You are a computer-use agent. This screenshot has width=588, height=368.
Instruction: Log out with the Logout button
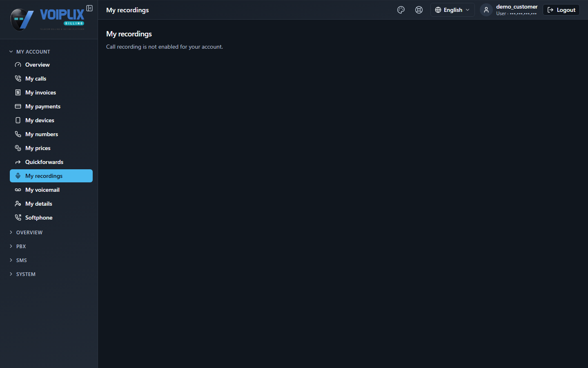pyautogui.click(x=561, y=10)
